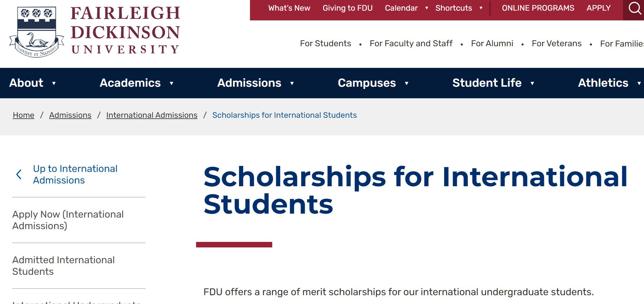Image resolution: width=644 pixels, height=304 pixels.
Task: Click the APPLY button
Action: coord(598,8)
